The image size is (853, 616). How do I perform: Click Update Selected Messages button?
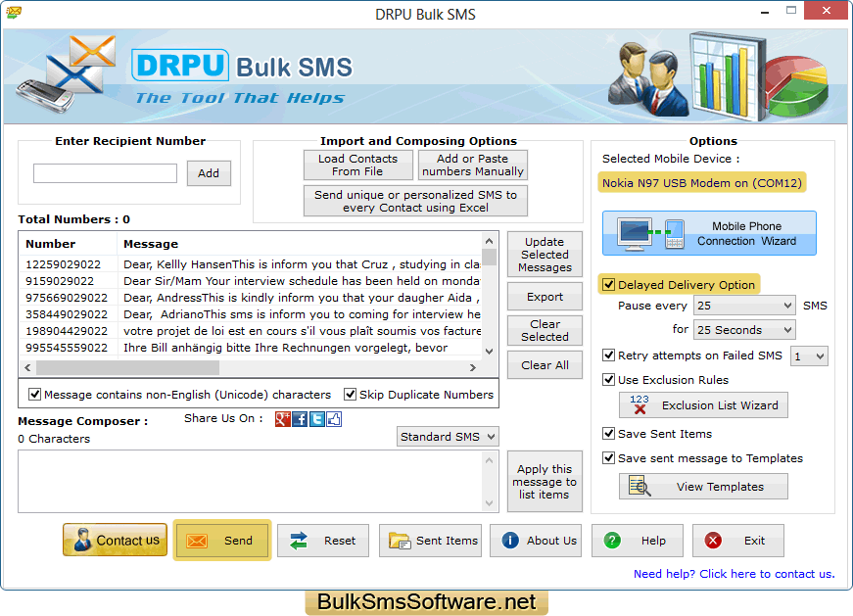click(x=545, y=254)
